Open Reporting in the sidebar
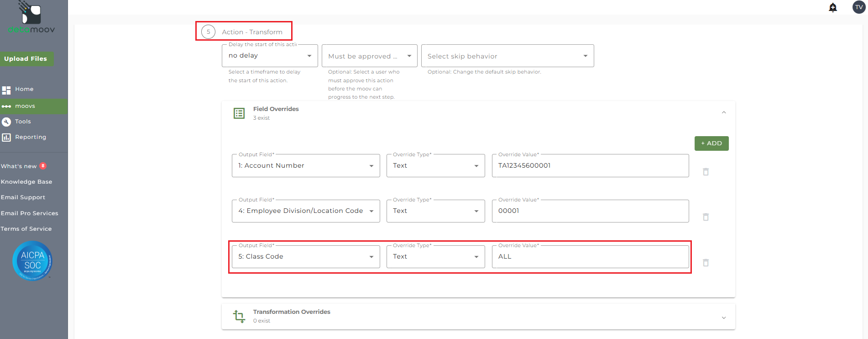The height and width of the screenshot is (339, 868). click(x=30, y=137)
